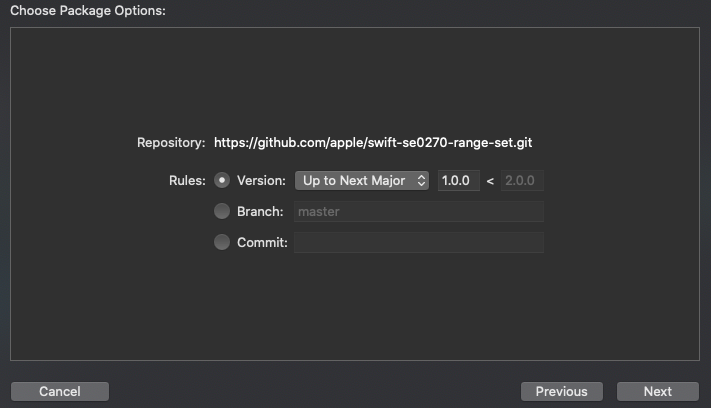Click the Repository label
This screenshot has width=711, height=408.
[171, 143]
